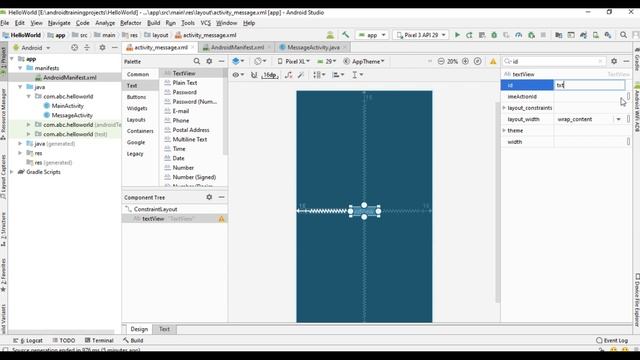Open the Build menu
The image size is (640, 360).
153,23
